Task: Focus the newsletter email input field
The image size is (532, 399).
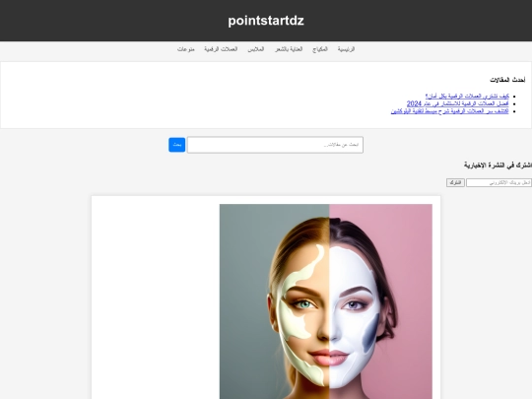Action: pos(499,183)
